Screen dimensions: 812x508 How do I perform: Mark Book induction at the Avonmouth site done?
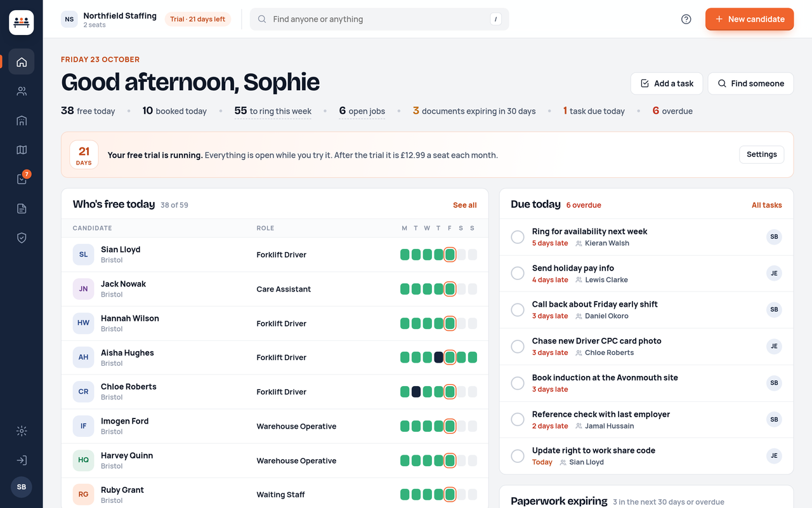pos(518,384)
